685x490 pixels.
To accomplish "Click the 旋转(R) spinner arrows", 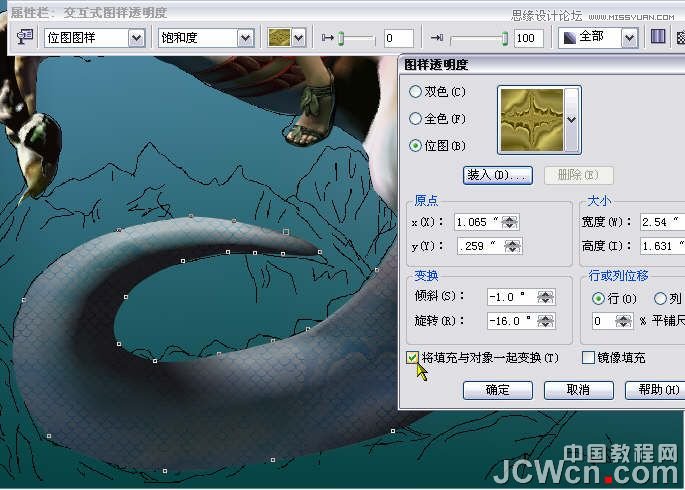I will pos(545,321).
